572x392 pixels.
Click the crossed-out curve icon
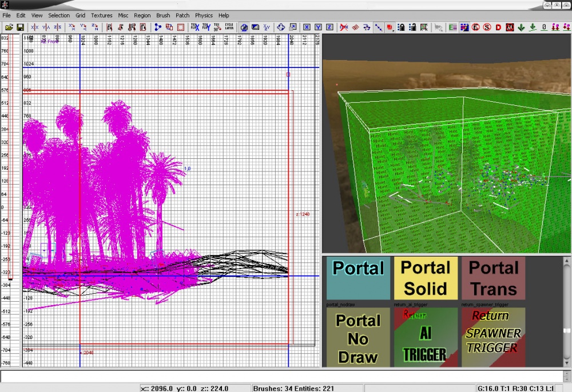coord(344,27)
